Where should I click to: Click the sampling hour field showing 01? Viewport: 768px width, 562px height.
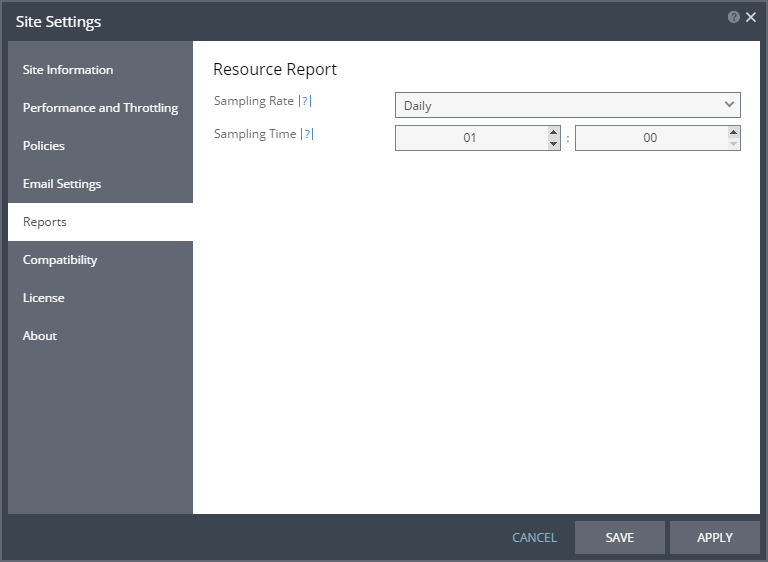tap(471, 138)
